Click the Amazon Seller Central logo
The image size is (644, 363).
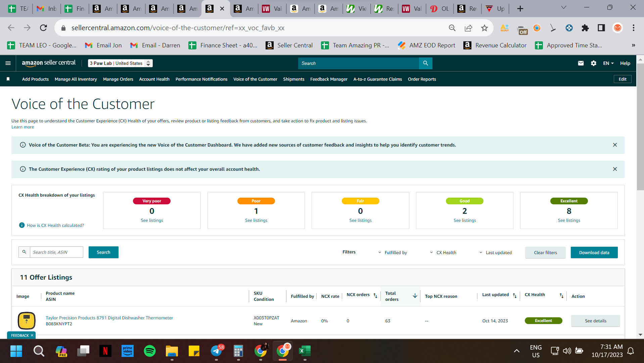[x=49, y=63]
